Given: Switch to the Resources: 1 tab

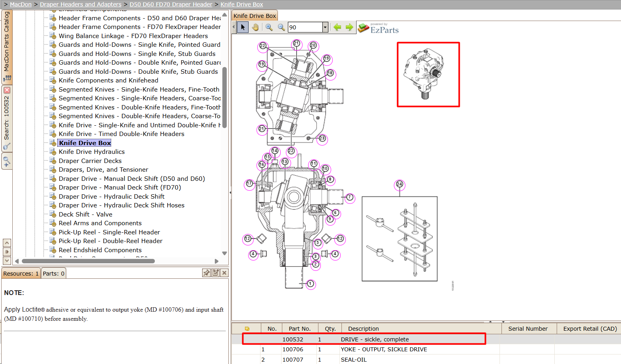Looking at the screenshot, I should point(21,274).
